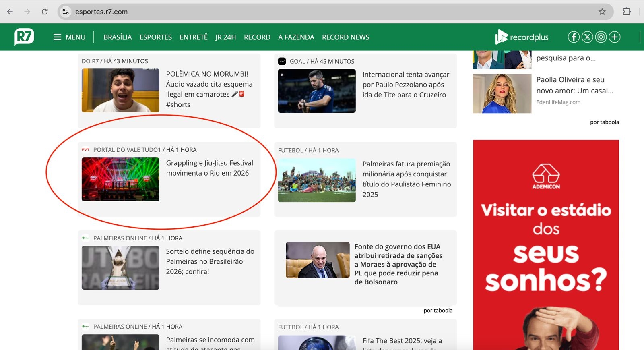This screenshot has height=350, width=644.
Task: Open Grappling e Jiu-Jitsu Festival article
Action: pos(209,168)
